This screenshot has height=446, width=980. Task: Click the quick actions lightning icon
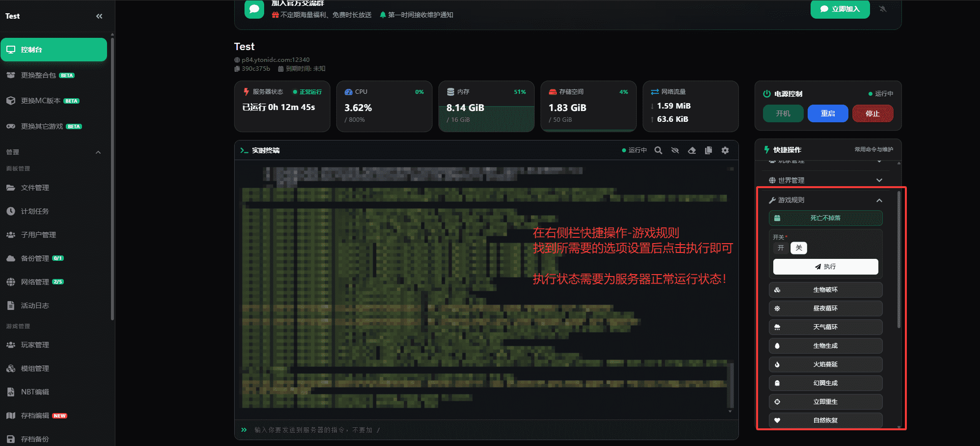[x=767, y=150]
